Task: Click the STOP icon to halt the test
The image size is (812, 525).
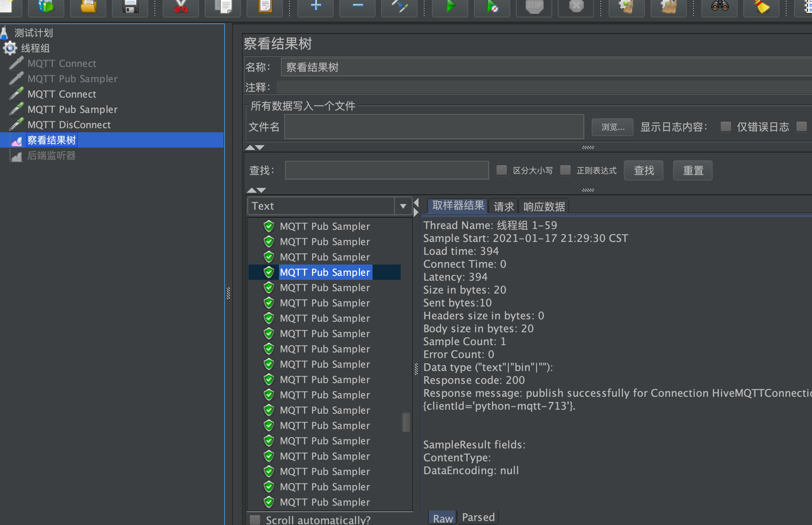Action: pos(533,7)
